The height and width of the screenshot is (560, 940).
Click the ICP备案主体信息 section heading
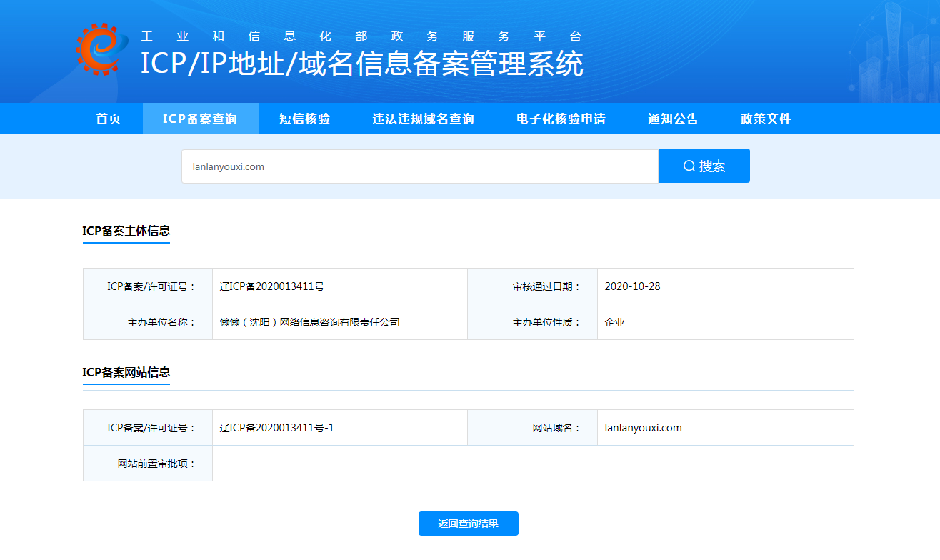pyautogui.click(x=126, y=231)
